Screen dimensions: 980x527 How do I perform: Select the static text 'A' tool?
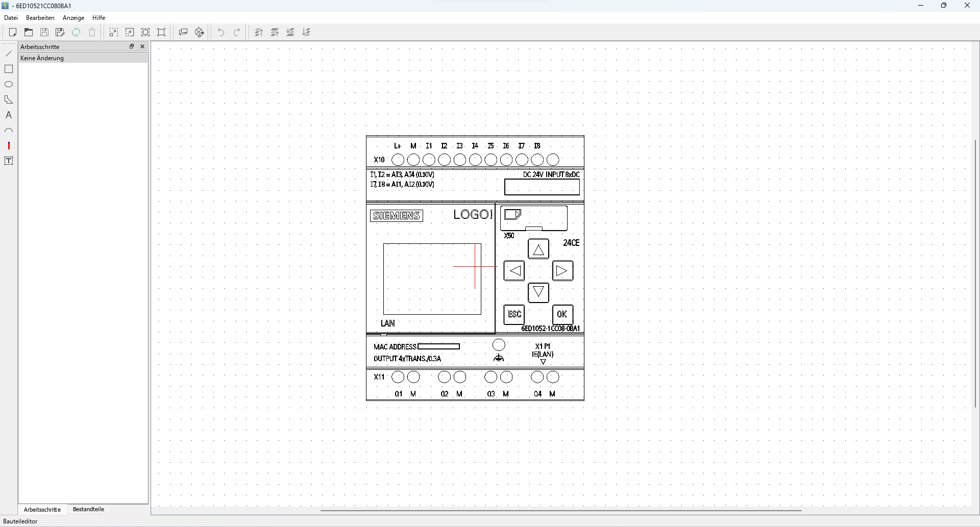[x=9, y=115]
